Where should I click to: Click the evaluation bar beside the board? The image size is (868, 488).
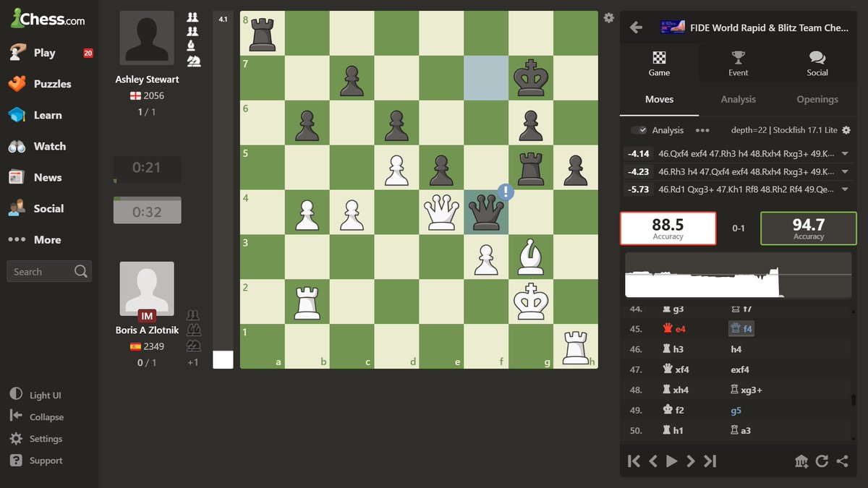click(x=223, y=190)
